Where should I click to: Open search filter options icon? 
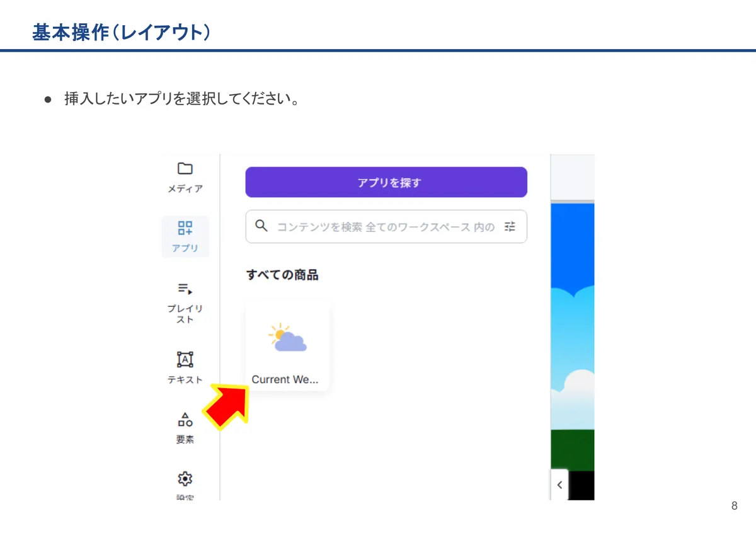(x=510, y=226)
